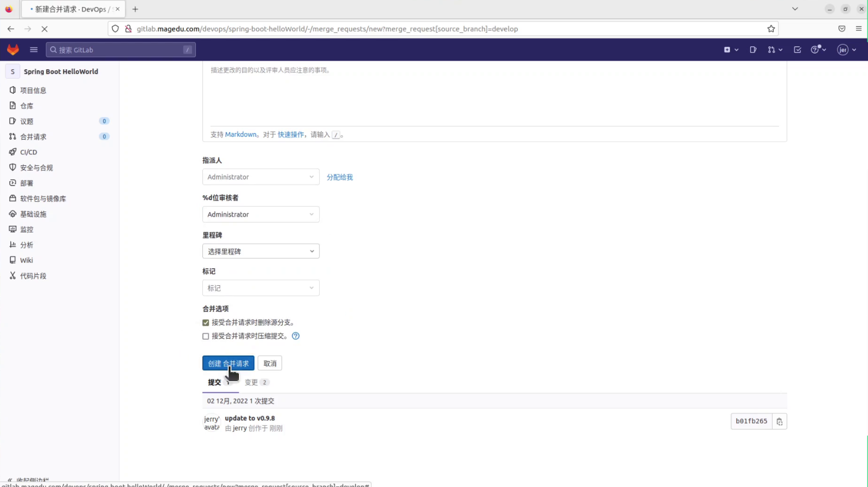Click browser back arrow
This screenshot has height=487, width=868.
[x=11, y=29]
